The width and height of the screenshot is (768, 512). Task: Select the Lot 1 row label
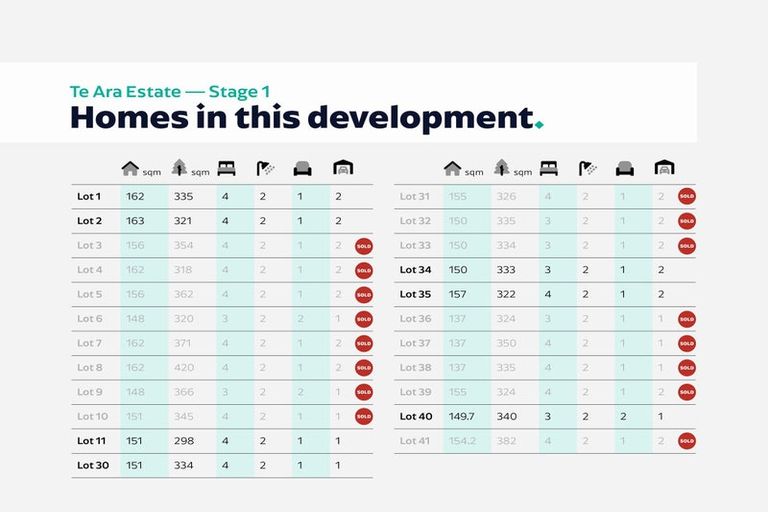pyautogui.click(x=90, y=197)
